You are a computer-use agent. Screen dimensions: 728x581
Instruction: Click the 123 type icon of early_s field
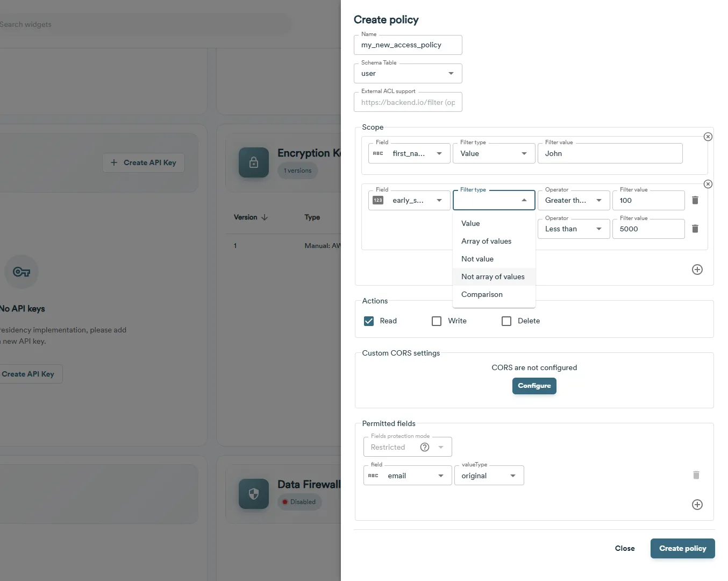point(378,200)
